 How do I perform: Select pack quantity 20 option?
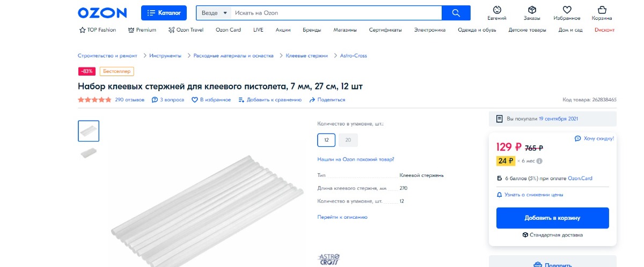point(348,140)
